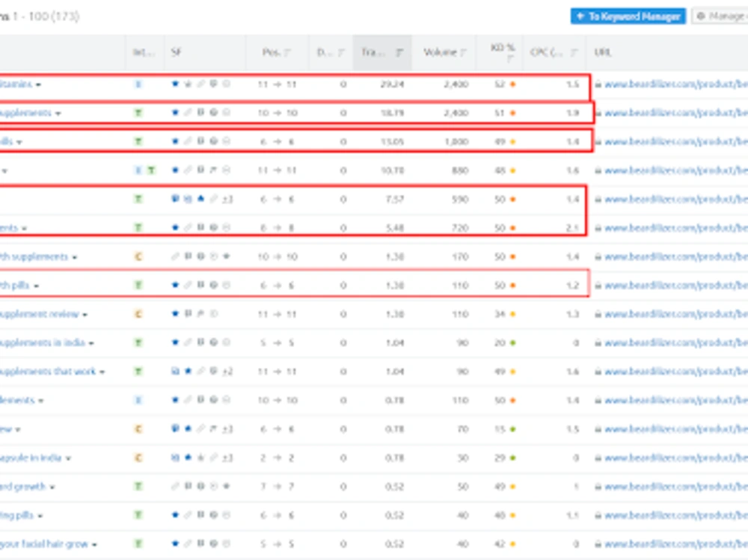Click the volume value 170
Viewport: 748px width, 560px height.
[x=460, y=256]
